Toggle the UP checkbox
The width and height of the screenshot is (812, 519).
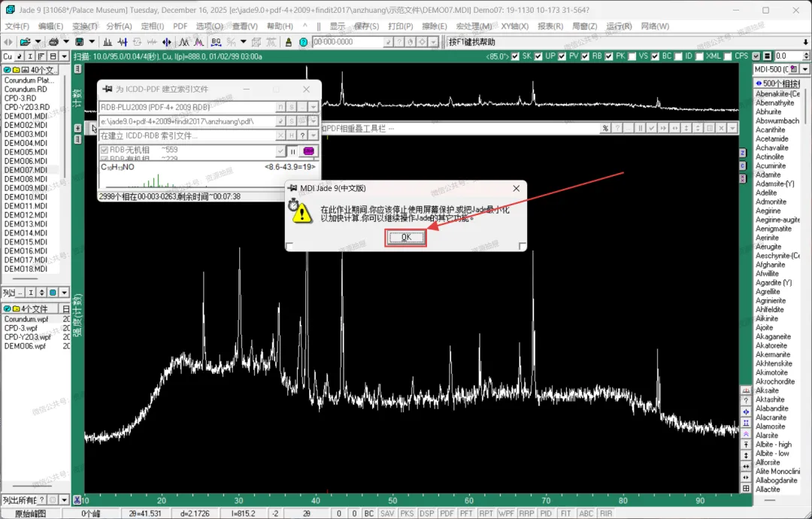(x=538, y=56)
